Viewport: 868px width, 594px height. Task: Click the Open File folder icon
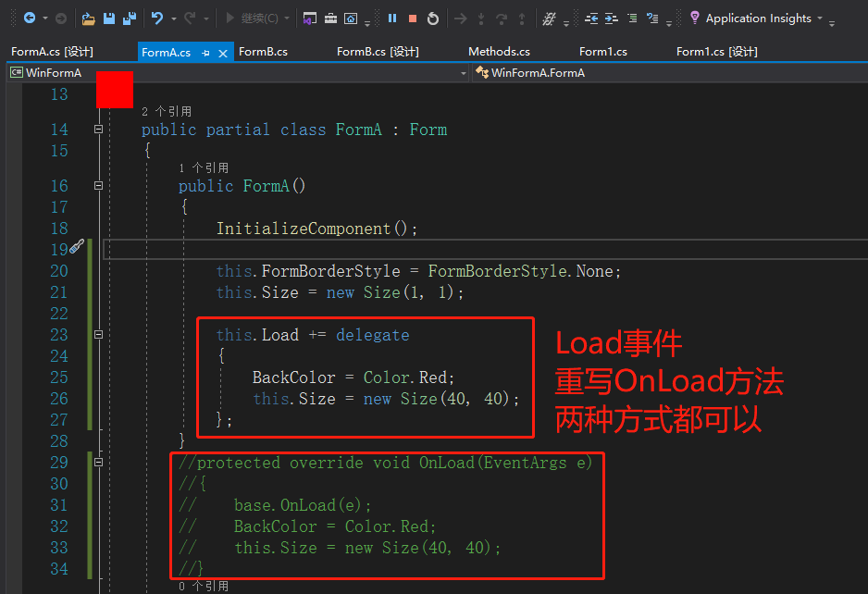pyautogui.click(x=88, y=19)
